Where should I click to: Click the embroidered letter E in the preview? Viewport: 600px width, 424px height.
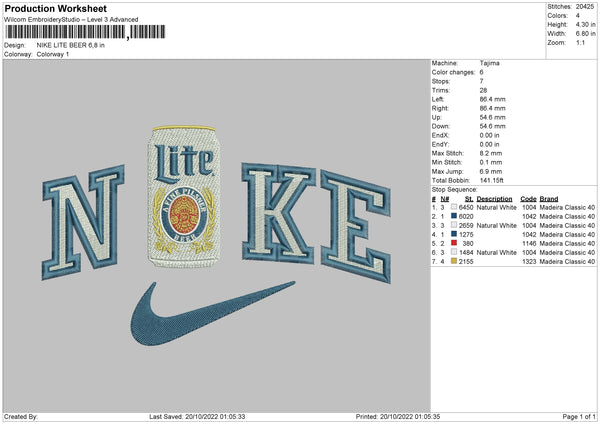click(355, 226)
